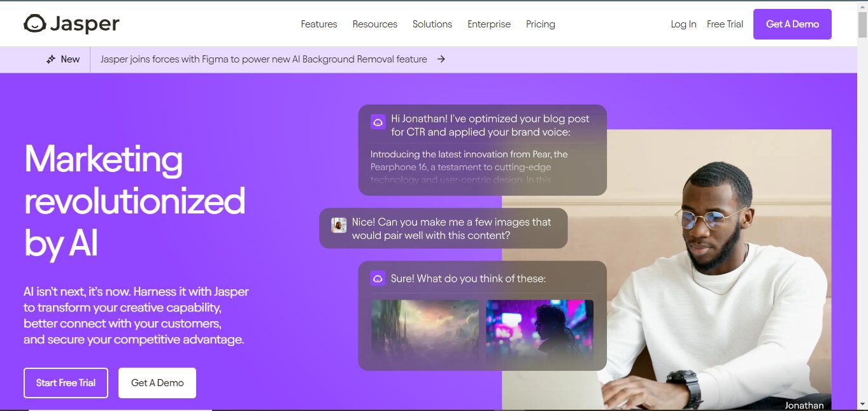
Task: Click the Jasper logo in header
Action: pos(71,24)
